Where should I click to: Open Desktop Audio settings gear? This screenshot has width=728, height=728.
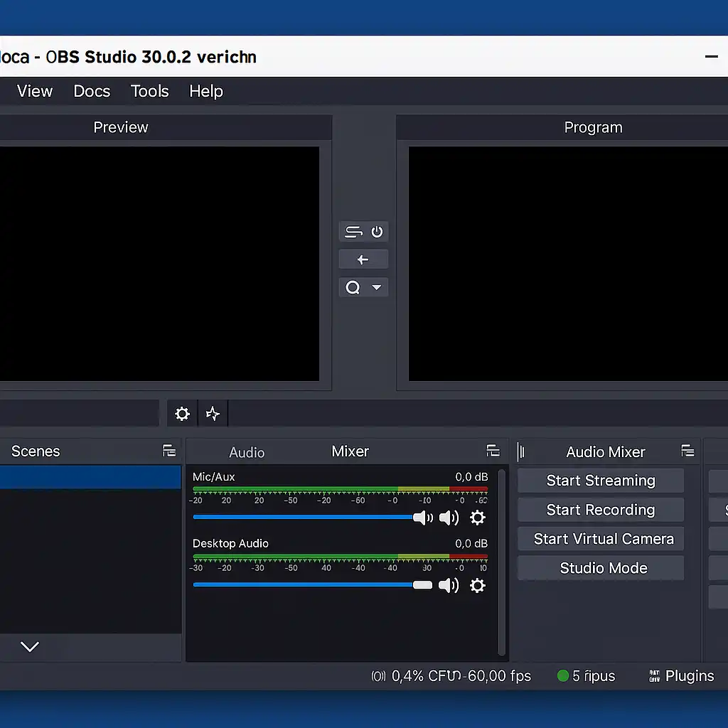(477, 586)
